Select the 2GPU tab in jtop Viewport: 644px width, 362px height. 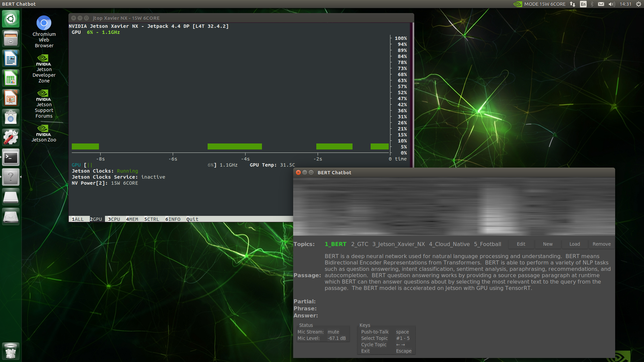tap(96, 219)
